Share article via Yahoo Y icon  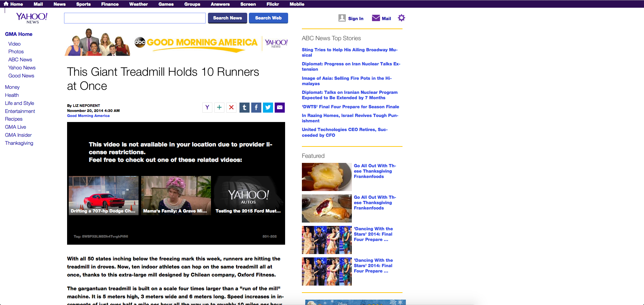tap(207, 107)
